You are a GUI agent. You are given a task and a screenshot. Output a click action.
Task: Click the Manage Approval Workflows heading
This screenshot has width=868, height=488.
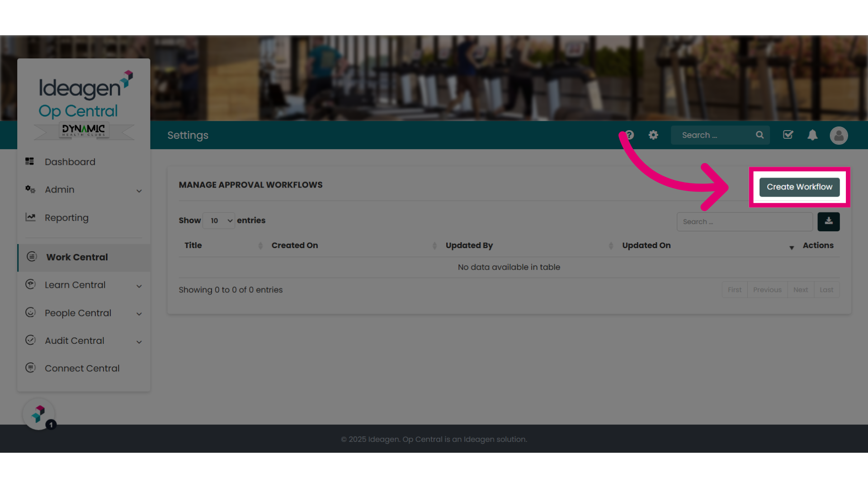coord(250,185)
